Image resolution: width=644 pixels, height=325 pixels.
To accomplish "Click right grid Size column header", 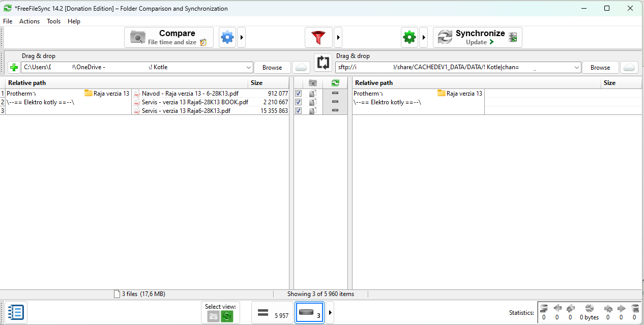I will pyautogui.click(x=621, y=83).
